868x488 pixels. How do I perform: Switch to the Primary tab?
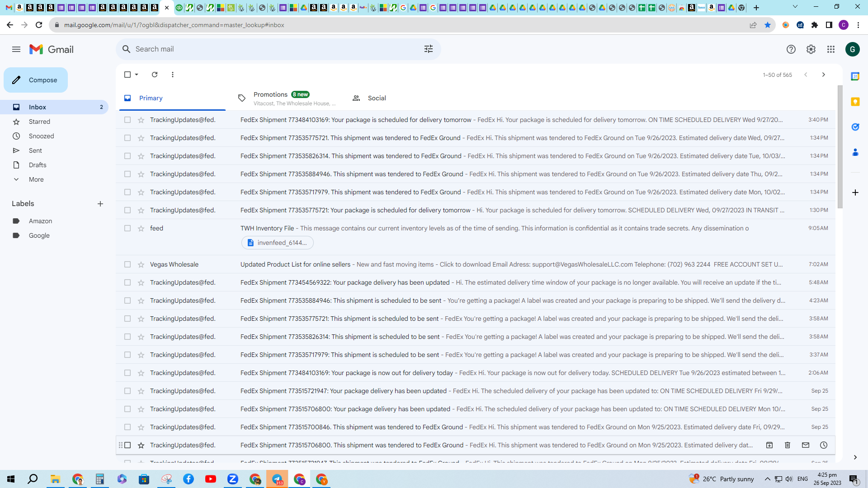[172, 98]
